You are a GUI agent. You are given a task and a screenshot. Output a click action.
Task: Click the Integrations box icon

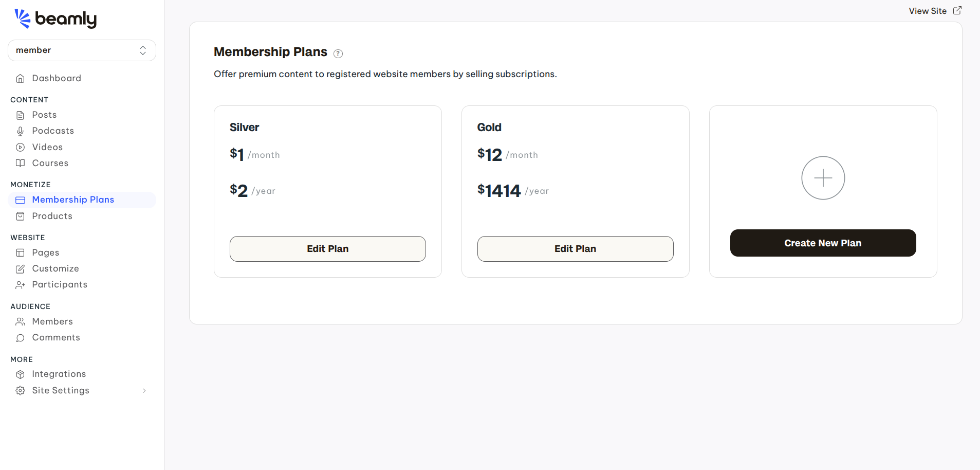20,374
